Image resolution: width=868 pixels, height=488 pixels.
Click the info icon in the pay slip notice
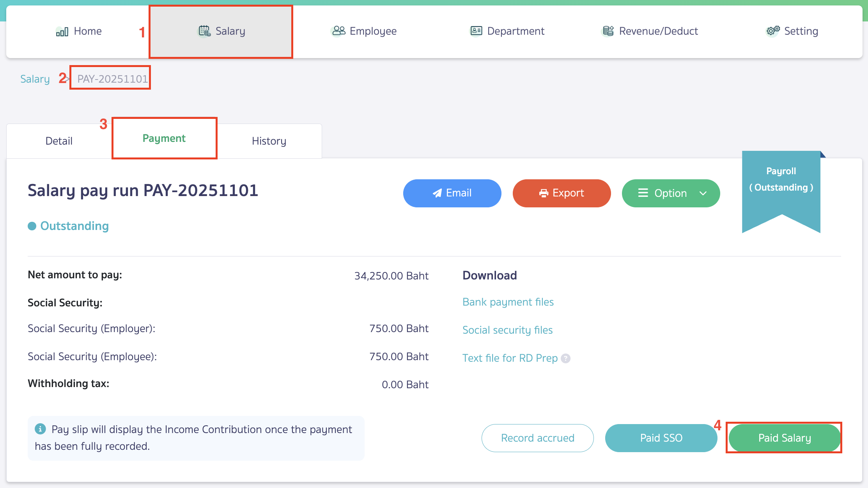click(x=41, y=429)
